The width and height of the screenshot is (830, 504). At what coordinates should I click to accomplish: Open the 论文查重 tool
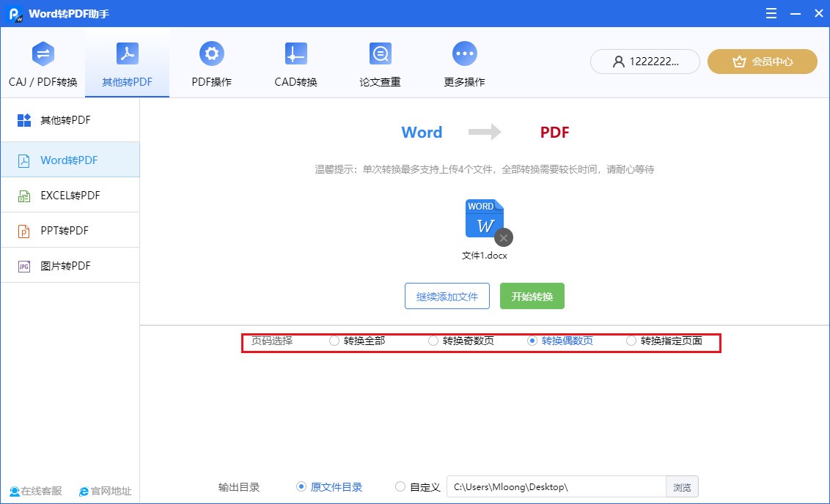pos(380,64)
